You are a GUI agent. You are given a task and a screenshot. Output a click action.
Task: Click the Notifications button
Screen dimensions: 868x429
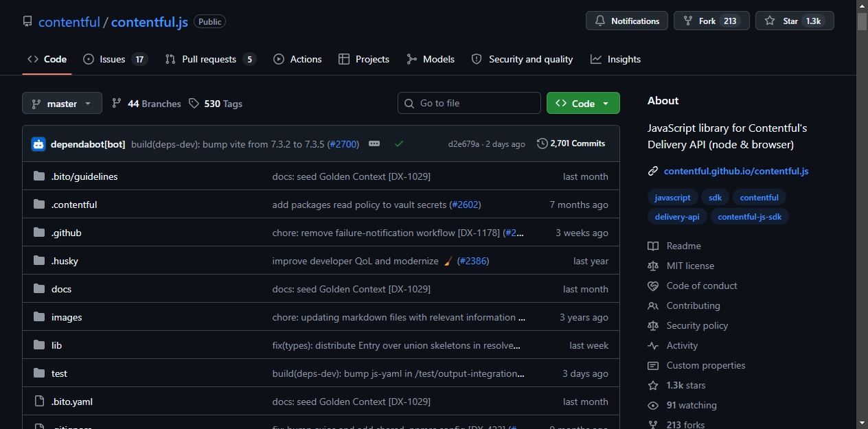click(627, 21)
